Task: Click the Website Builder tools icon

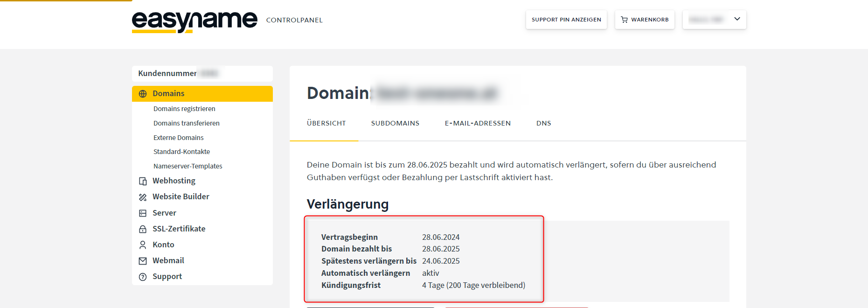Action: (x=143, y=197)
